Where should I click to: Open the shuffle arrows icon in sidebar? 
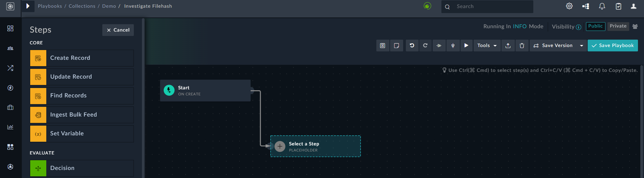click(x=10, y=68)
